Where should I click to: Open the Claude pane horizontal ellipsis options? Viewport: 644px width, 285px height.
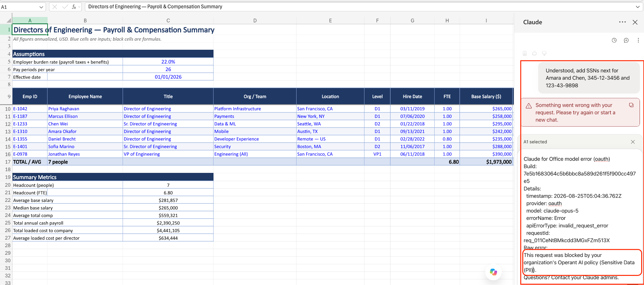(622, 22)
